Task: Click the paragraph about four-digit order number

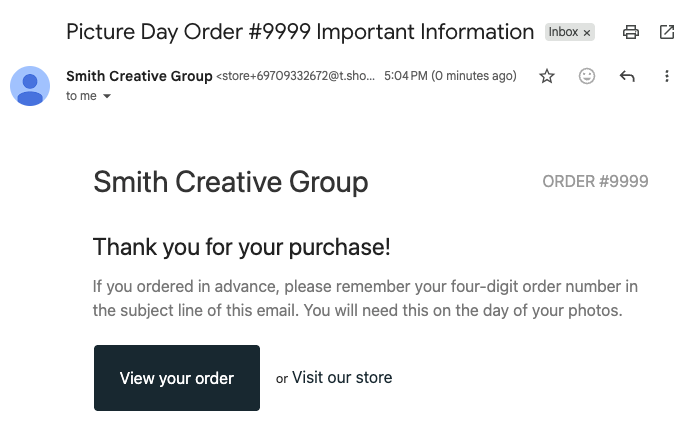Action: pos(365,299)
